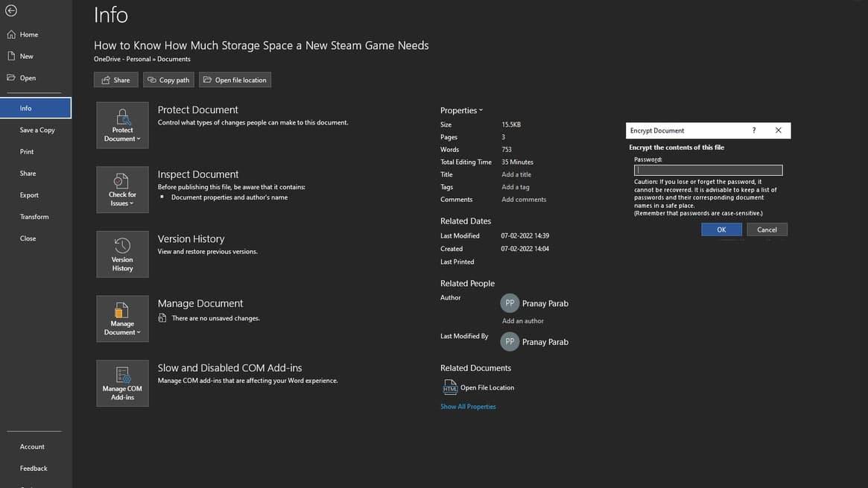868x488 pixels.
Task: Click the Open file location button
Action: coord(235,80)
